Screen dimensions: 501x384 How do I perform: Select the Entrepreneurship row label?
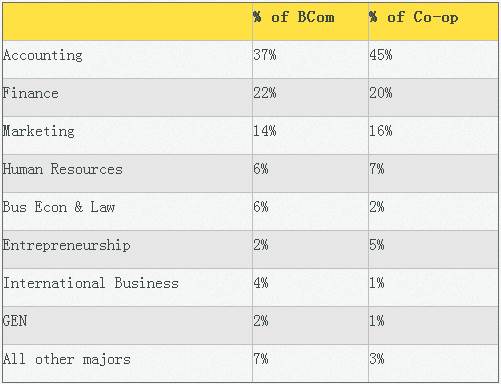pos(66,245)
